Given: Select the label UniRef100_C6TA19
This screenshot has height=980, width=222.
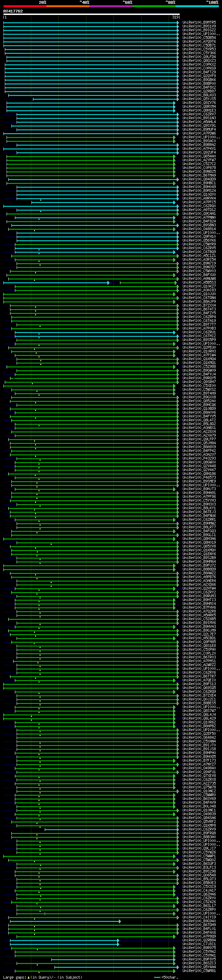Looking at the screenshot, I should coord(199,320).
